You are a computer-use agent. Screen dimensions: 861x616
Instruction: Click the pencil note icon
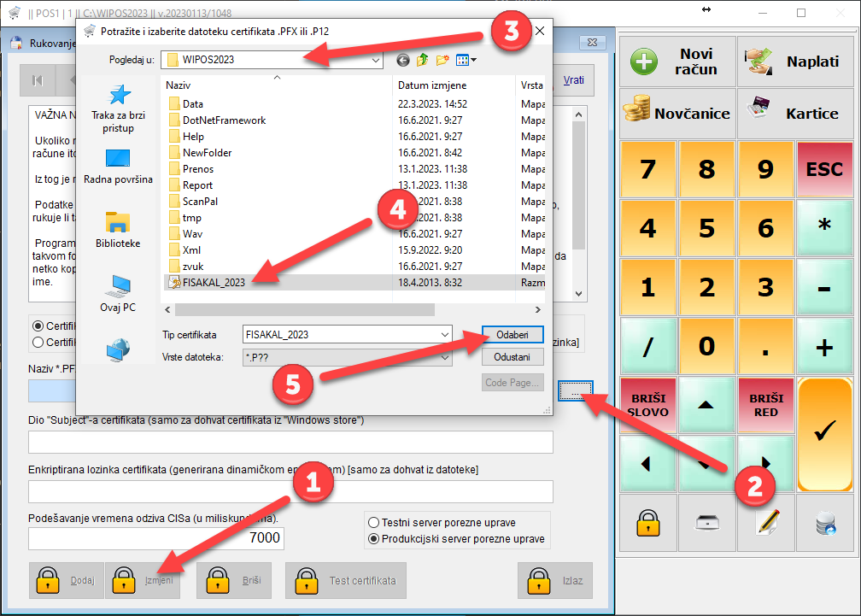[x=766, y=523]
